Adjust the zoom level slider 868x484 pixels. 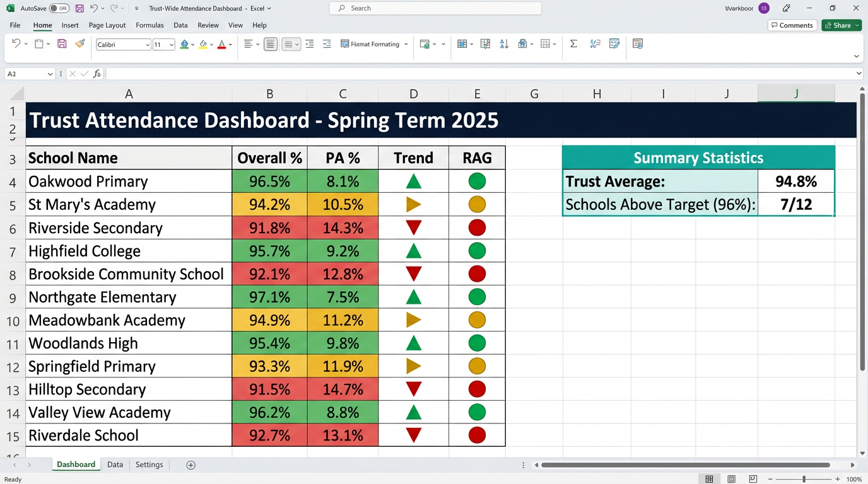point(804,479)
